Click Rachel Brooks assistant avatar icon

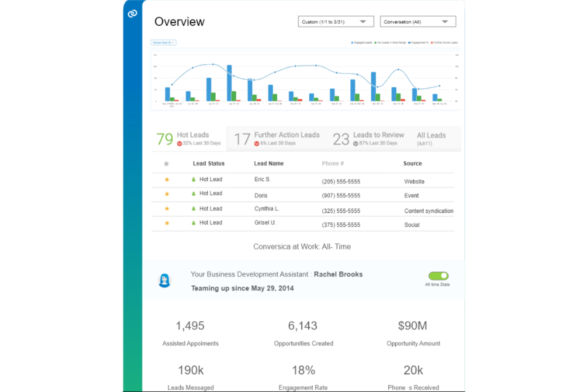pyautogui.click(x=164, y=280)
